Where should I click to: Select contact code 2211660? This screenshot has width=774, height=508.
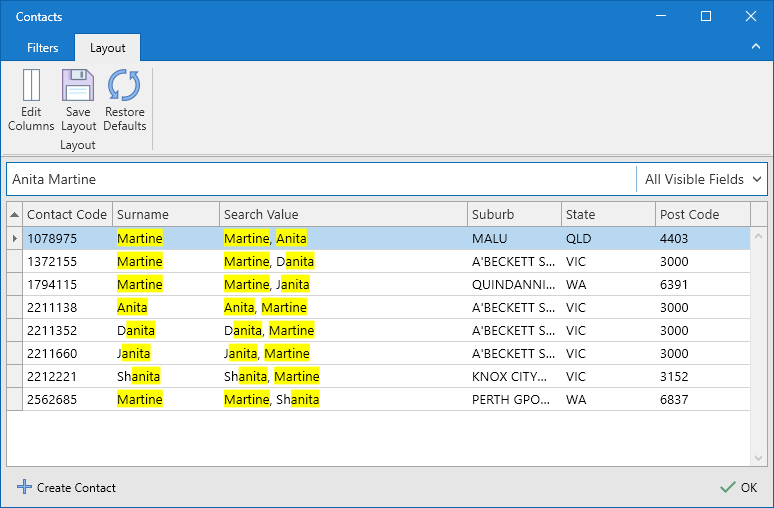click(x=52, y=353)
